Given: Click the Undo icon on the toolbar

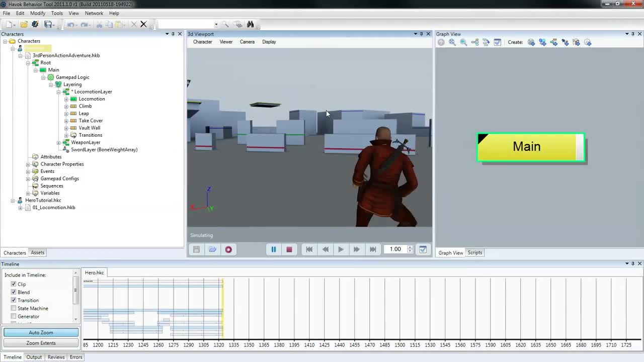Looking at the screenshot, I should click(70, 24).
